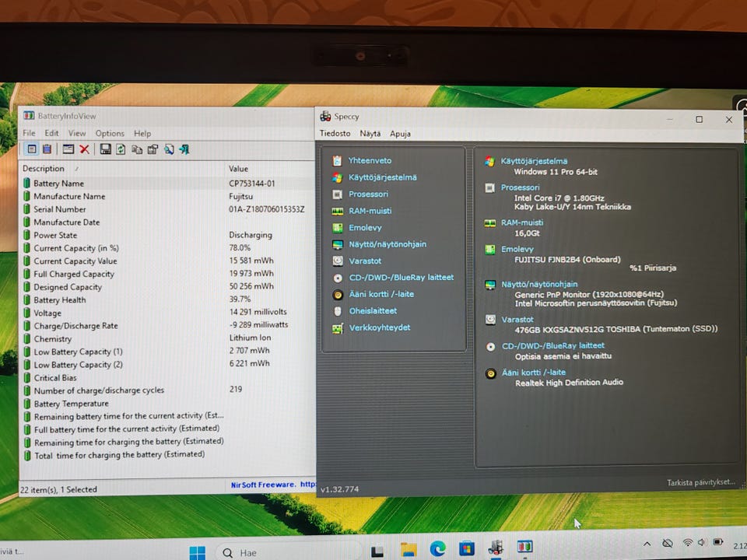Open Oheislaitteet in the Speccy sidebar
Viewport: 747px width, 560px height.
[x=373, y=310]
